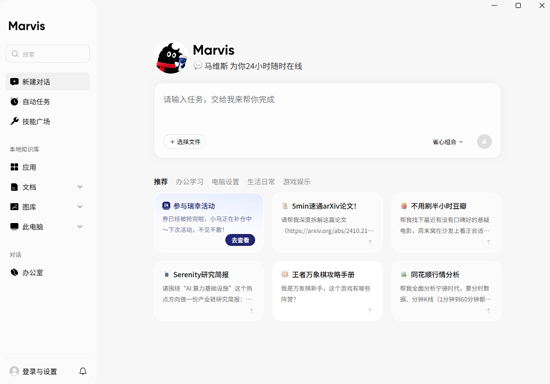Switch to the 生活日常 tab
This screenshot has width=550, height=384.
261,182
